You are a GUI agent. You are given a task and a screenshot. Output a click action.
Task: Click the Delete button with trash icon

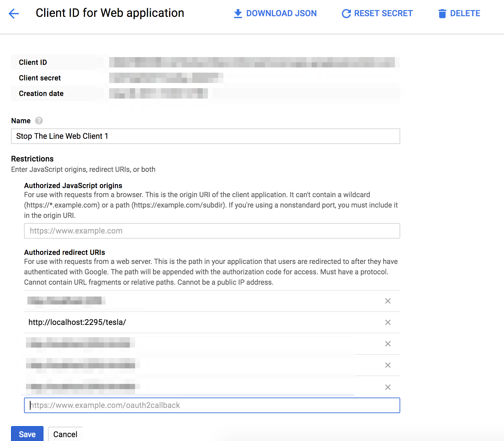[459, 13]
